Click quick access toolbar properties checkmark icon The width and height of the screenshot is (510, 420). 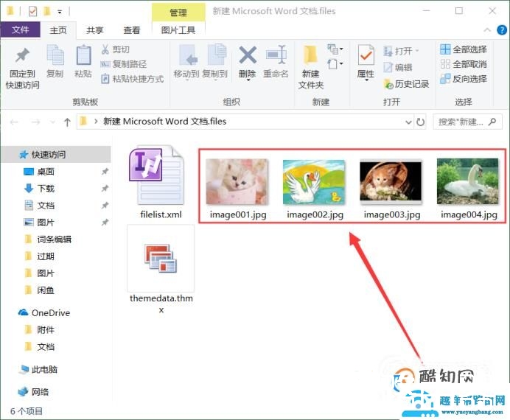tap(33, 11)
